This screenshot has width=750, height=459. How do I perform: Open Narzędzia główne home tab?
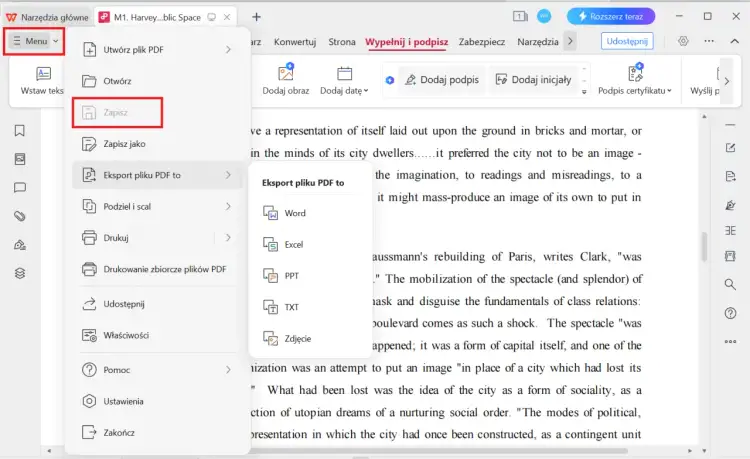(x=47, y=17)
